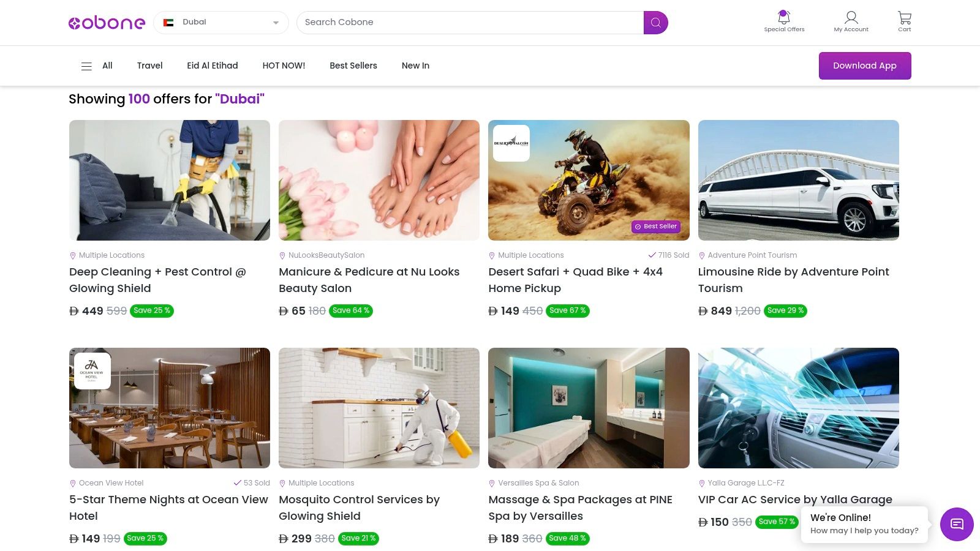This screenshot has width=980, height=551.
Task: View Best Sellers category
Action: point(353,66)
